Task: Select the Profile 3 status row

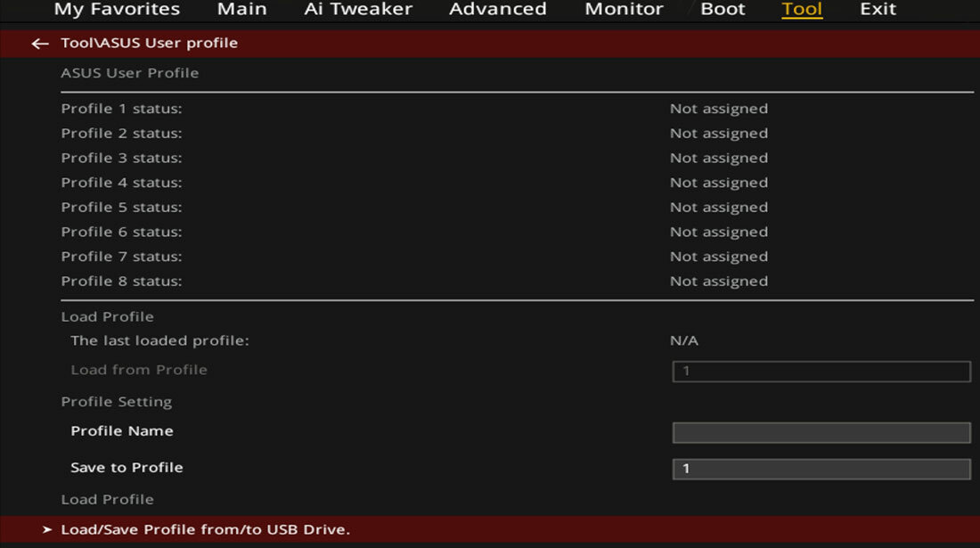Action: pos(517,158)
